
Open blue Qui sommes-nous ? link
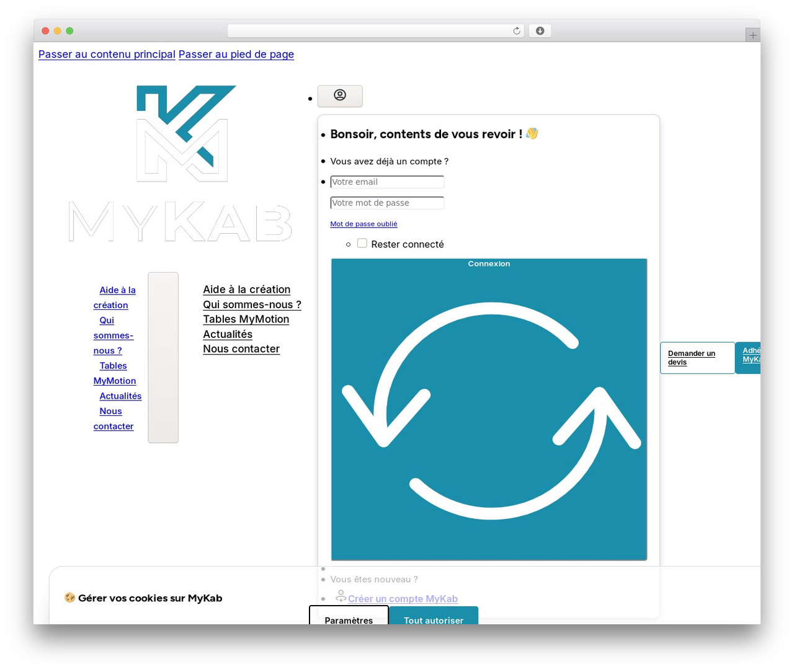[114, 335]
